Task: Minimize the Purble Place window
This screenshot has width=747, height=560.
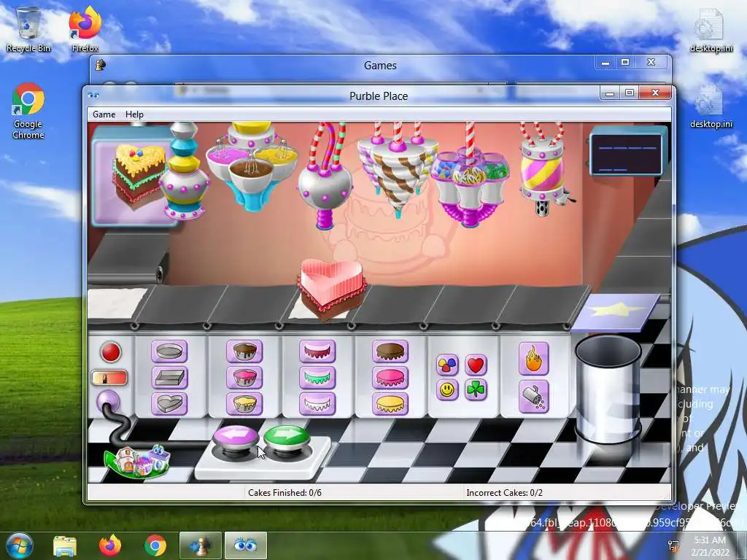Action: click(609, 93)
